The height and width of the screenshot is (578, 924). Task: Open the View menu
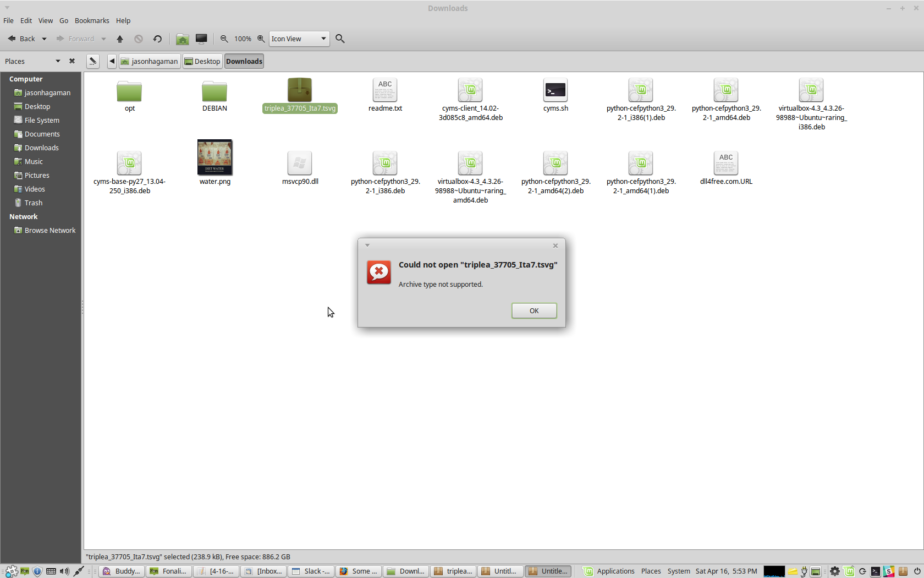(45, 20)
